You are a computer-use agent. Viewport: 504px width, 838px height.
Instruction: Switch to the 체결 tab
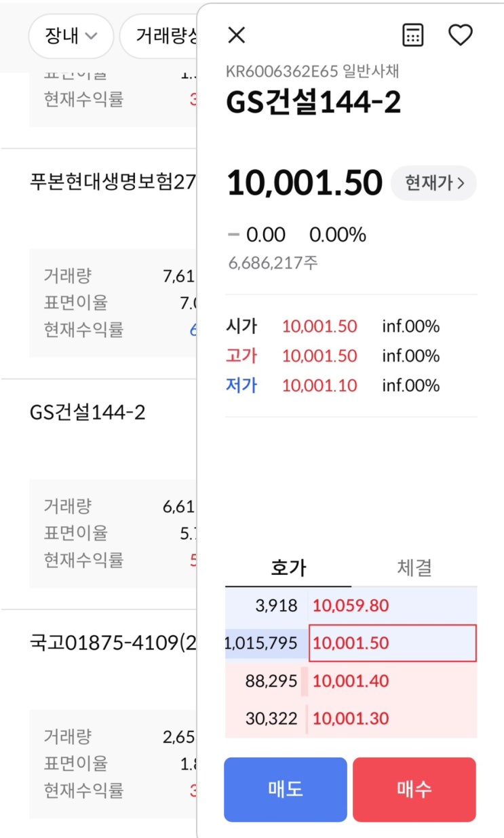[x=414, y=568]
